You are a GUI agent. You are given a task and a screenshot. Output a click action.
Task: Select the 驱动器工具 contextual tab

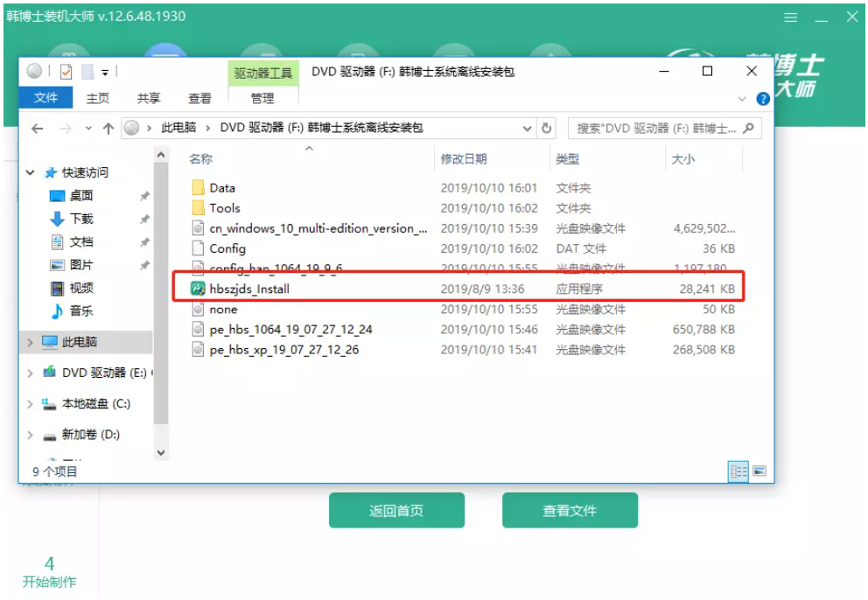[x=263, y=73]
